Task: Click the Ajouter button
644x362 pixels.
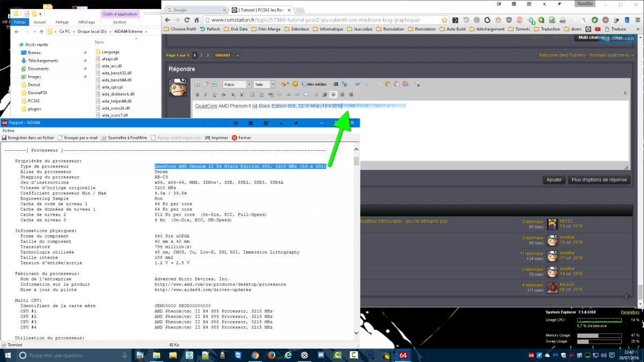Action: 553,180
